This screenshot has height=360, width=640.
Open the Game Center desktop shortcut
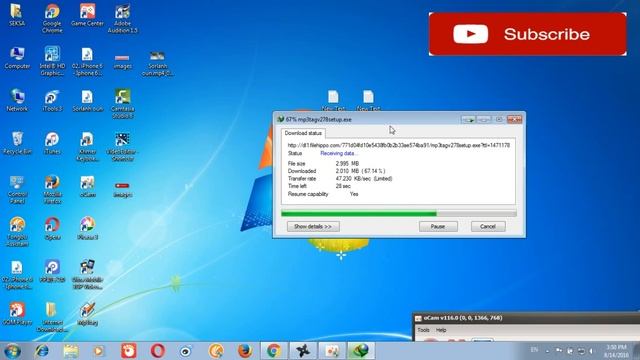(87, 16)
